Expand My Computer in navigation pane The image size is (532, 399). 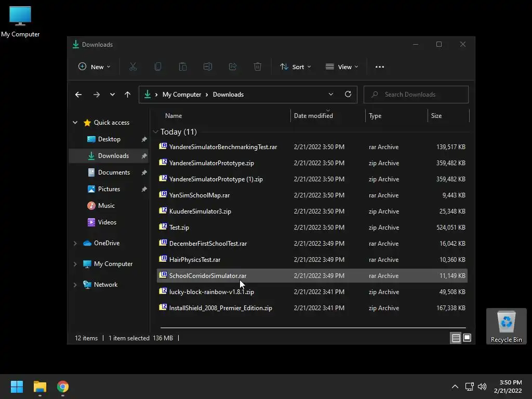pos(75,264)
